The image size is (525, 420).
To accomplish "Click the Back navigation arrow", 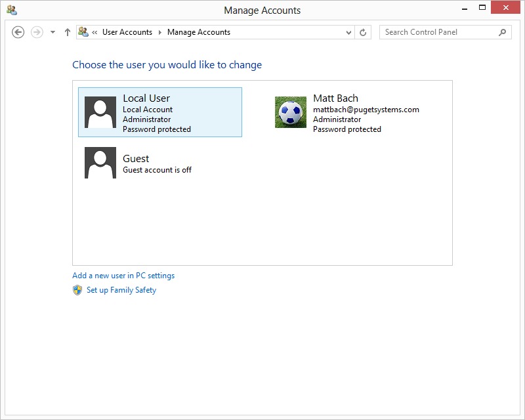I will click(x=18, y=32).
